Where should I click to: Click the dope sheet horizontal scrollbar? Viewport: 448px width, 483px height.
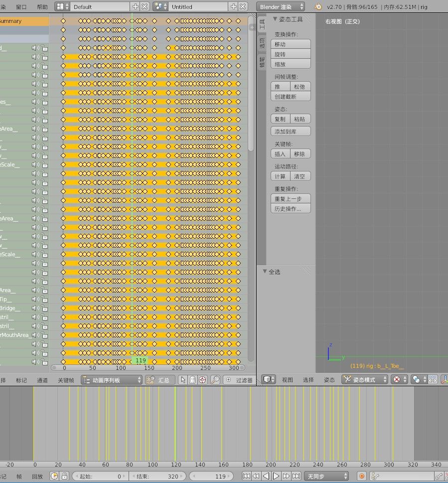point(148,367)
